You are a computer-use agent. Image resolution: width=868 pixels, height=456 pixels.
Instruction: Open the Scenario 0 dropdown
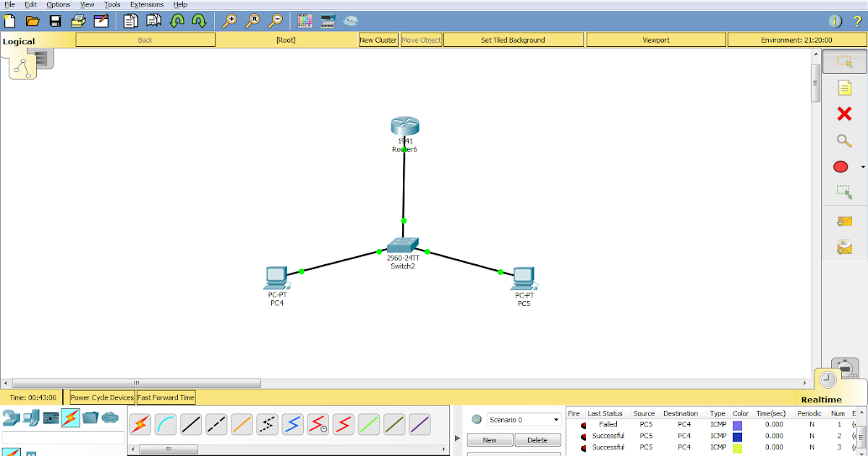(x=523, y=419)
